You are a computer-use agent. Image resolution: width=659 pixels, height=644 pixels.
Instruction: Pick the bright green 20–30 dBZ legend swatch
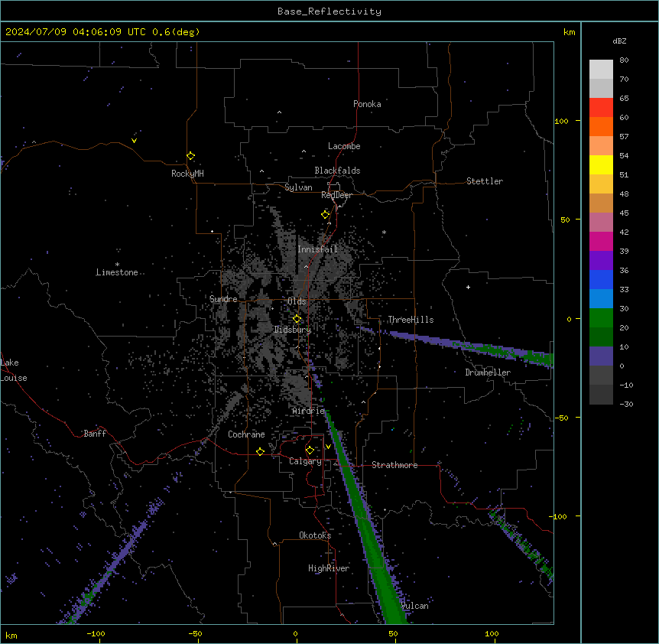tap(601, 318)
